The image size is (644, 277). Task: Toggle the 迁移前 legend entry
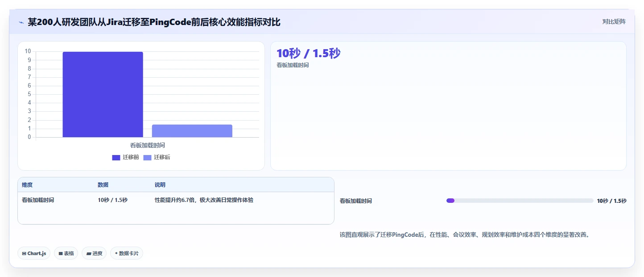point(125,157)
